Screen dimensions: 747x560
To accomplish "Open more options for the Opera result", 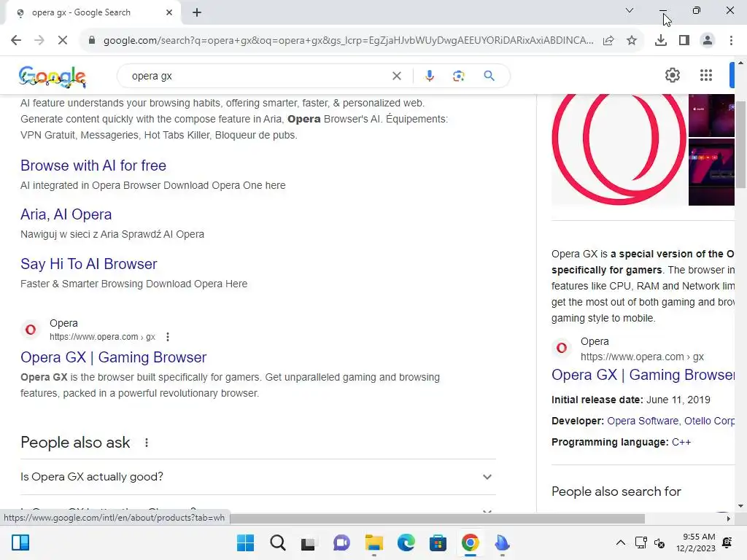I will pyautogui.click(x=167, y=337).
